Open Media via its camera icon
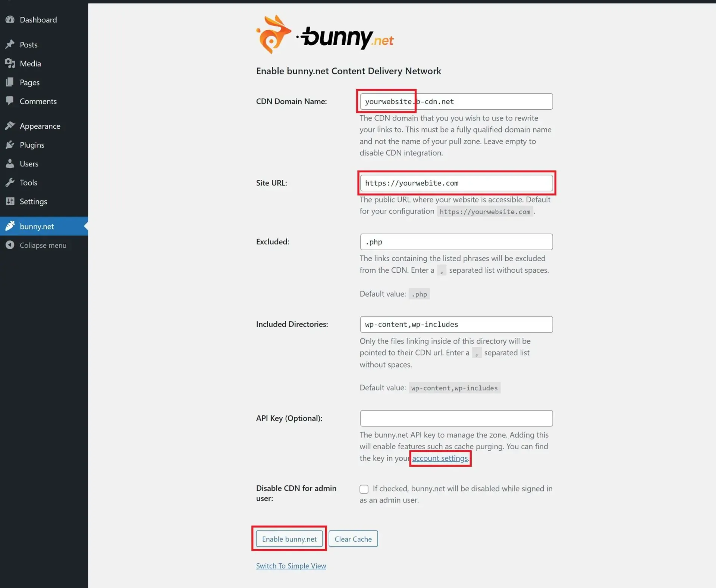 point(10,63)
